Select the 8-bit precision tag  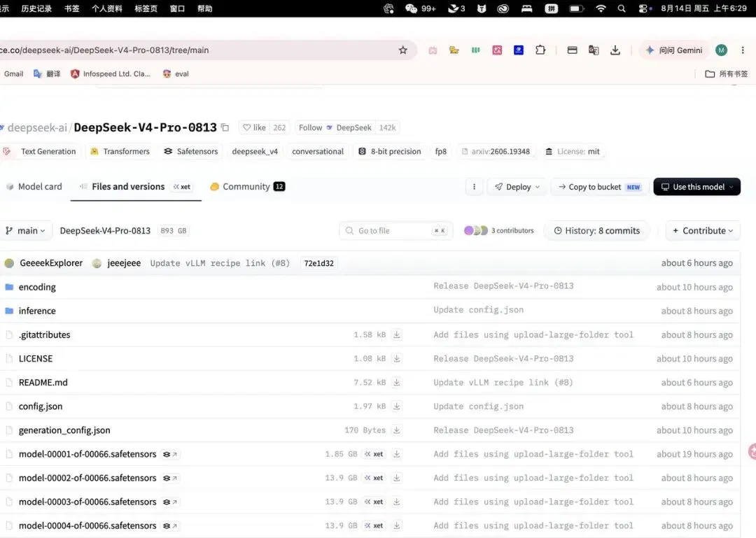tap(390, 151)
